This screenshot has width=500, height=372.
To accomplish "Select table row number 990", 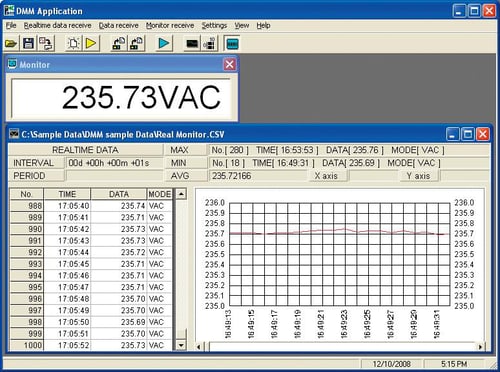I will point(27,229).
